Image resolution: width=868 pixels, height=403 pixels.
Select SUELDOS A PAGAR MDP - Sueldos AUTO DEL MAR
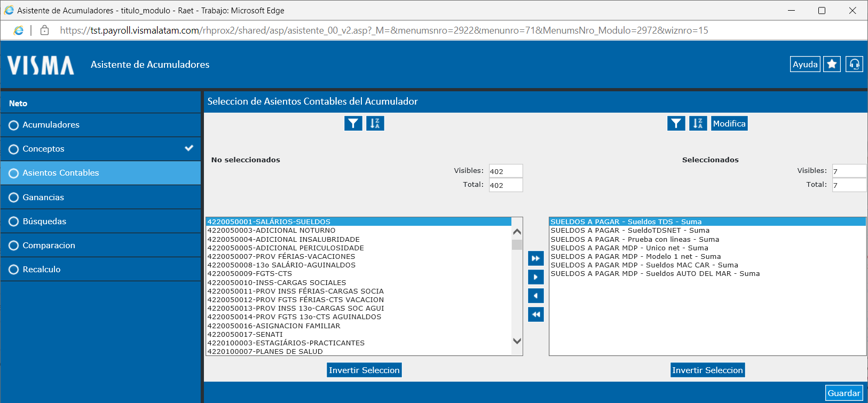tap(707, 273)
